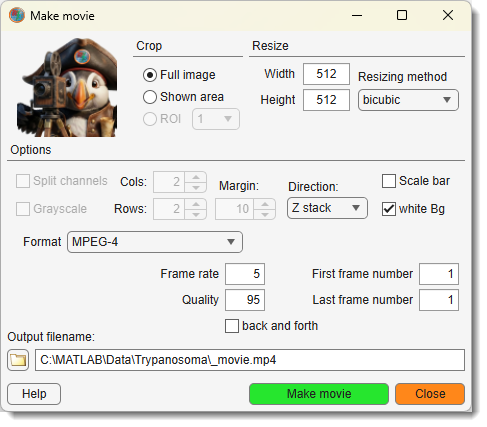Select the Shown area crop option
487x427 pixels.
pos(150,97)
